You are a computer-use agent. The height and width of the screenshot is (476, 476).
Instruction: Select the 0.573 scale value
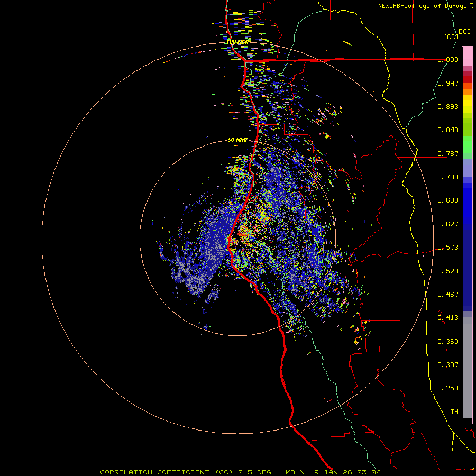tap(448, 248)
